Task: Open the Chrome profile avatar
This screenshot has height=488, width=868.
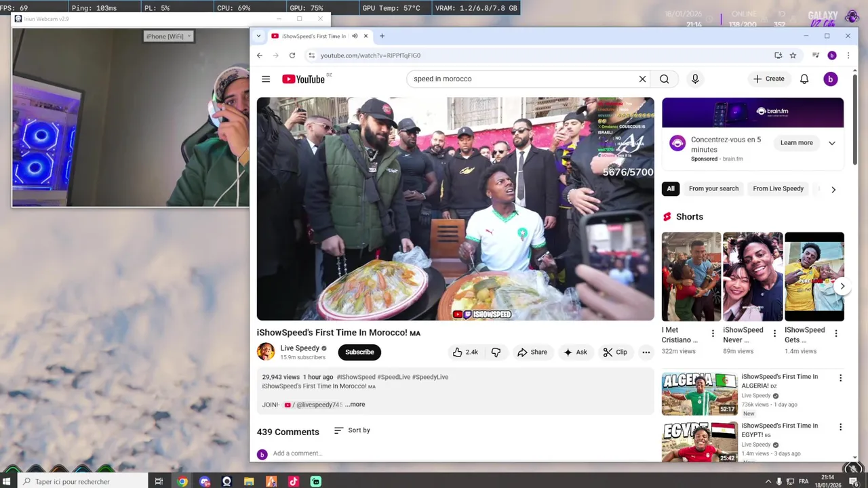Action: click(832, 56)
